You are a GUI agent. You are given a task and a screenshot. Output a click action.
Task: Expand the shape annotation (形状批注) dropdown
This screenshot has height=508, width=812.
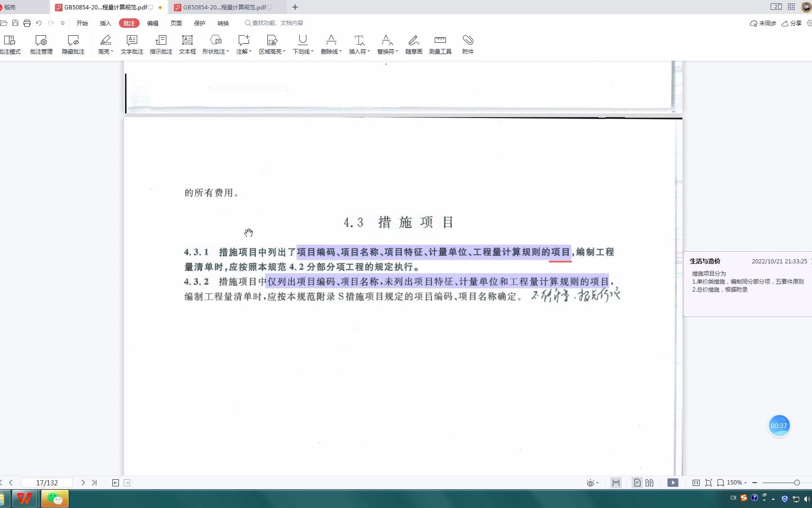pos(227,52)
